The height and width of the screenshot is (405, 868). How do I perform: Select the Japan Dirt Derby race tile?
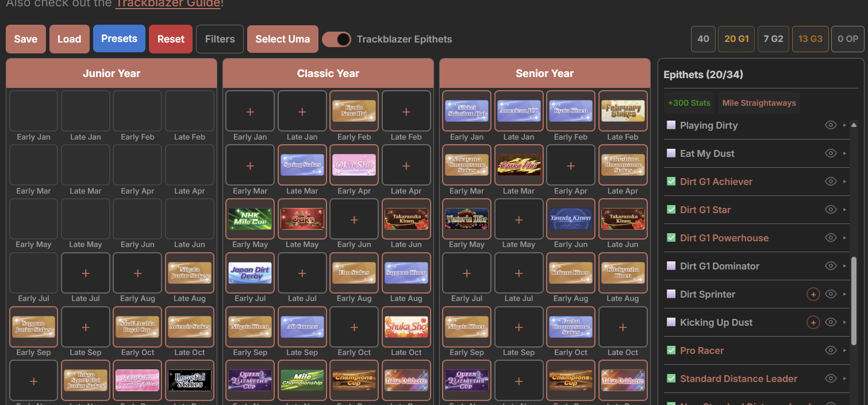pyautogui.click(x=250, y=273)
